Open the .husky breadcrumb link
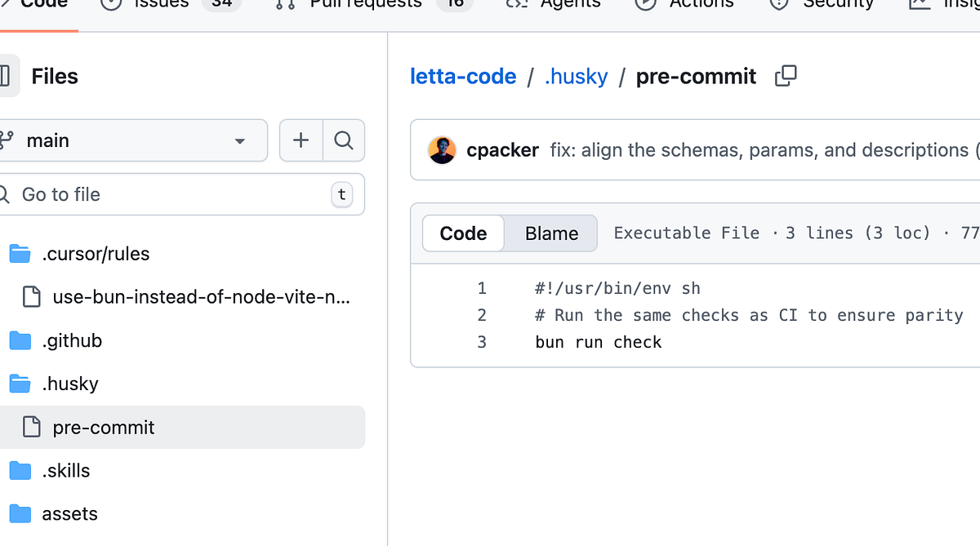This screenshot has height=546, width=980. point(576,77)
